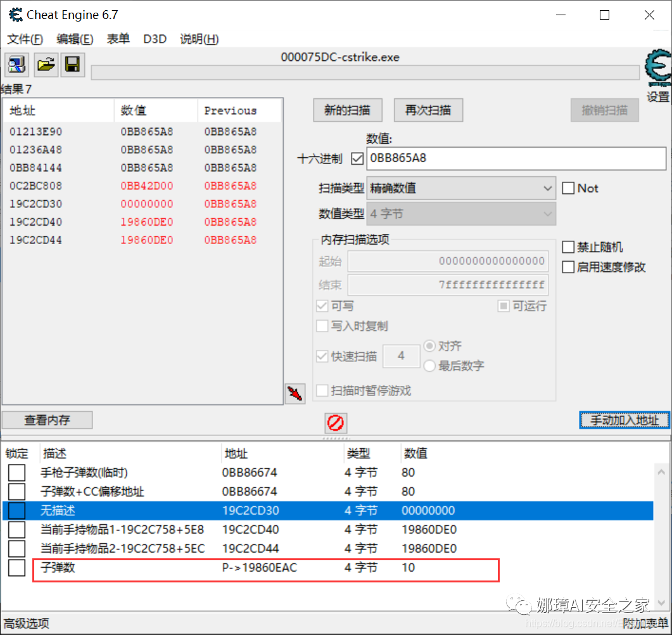Enable 启用速度修改 speedhack checkbox
The image size is (672, 635).
[568, 267]
